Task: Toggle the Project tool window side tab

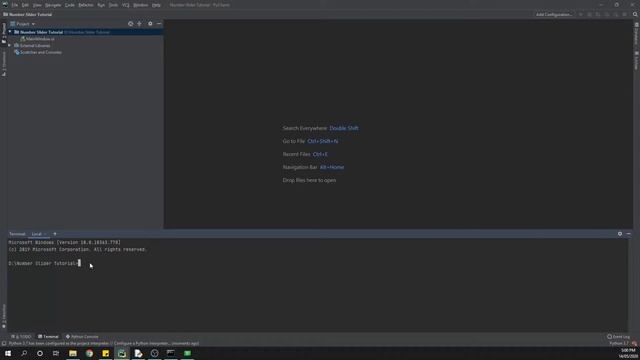Action: click(x=4, y=33)
